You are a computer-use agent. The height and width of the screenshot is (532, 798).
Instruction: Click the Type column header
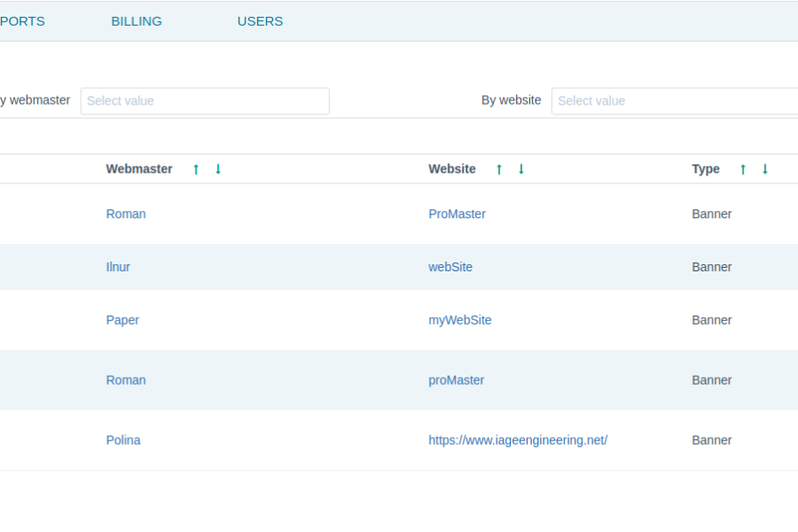(706, 169)
